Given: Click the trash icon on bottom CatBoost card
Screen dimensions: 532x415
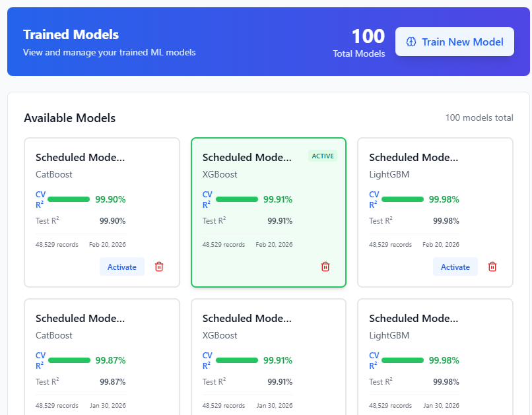Looking at the screenshot, I should click(158, 413).
